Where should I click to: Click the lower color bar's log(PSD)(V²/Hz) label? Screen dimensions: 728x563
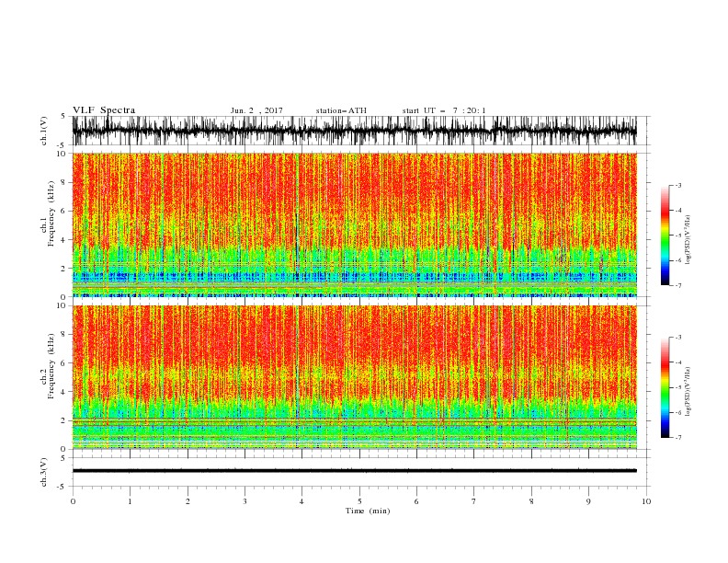(x=688, y=392)
